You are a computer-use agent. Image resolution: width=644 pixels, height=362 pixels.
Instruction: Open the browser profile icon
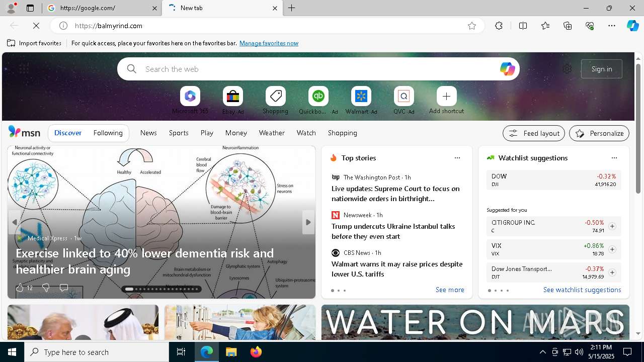pyautogui.click(x=11, y=8)
